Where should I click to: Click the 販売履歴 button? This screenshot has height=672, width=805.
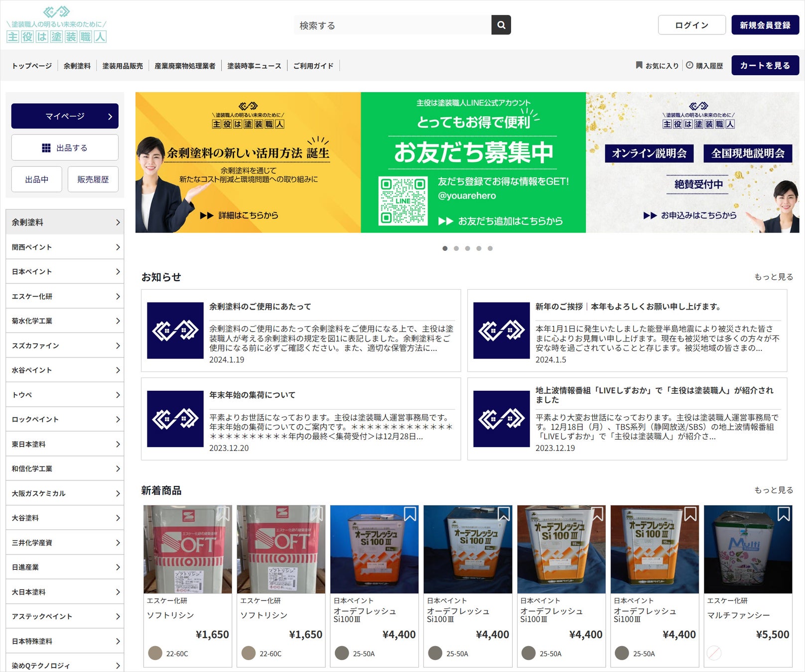pyautogui.click(x=93, y=179)
